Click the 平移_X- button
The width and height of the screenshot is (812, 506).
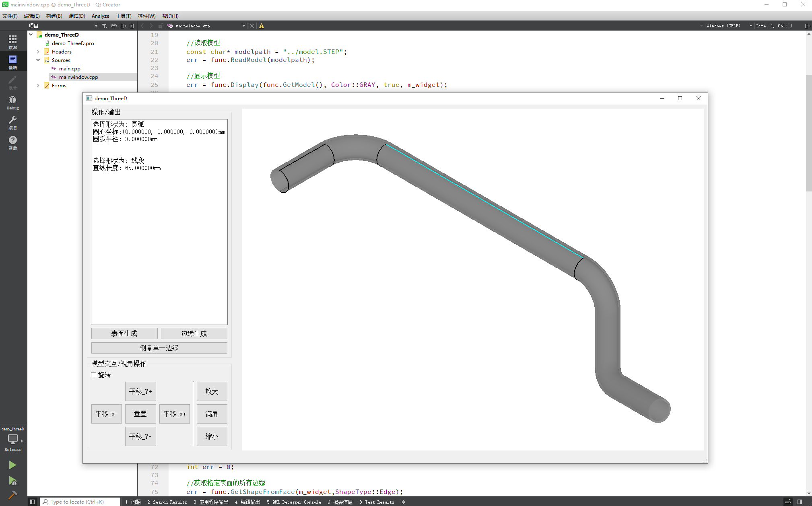tap(107, 414)
